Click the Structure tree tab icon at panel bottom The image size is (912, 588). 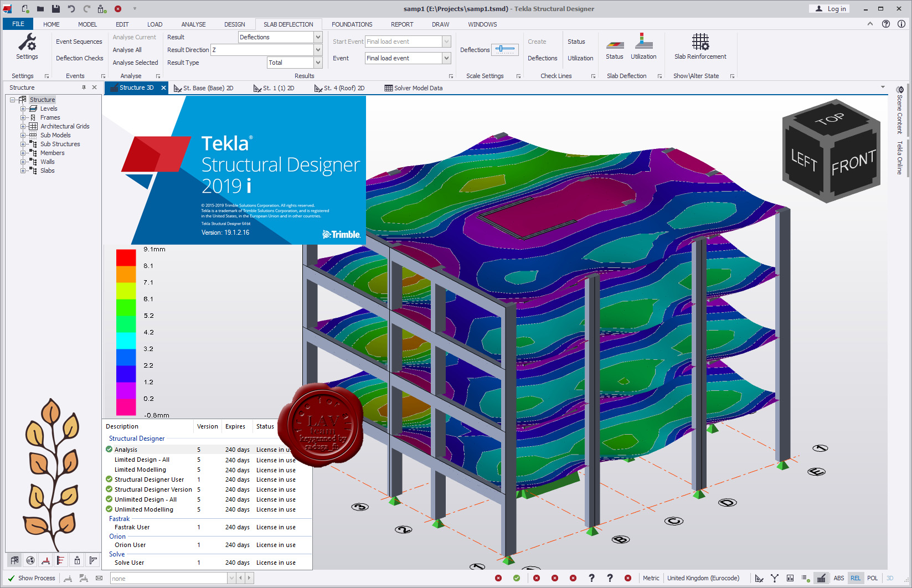point(14,560)
